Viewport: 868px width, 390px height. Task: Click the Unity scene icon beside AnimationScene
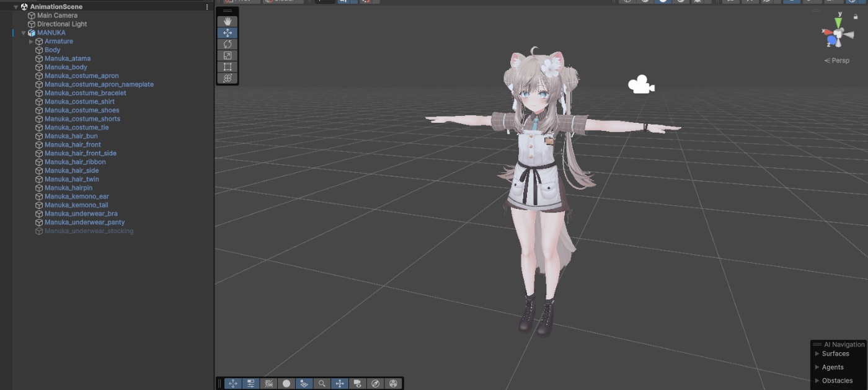click(x=24, y=7)
